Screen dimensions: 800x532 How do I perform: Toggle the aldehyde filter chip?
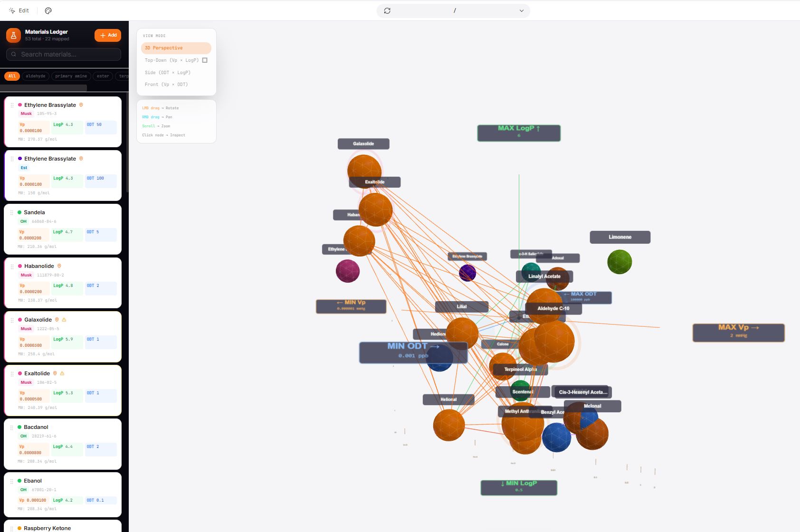(36, 76)
